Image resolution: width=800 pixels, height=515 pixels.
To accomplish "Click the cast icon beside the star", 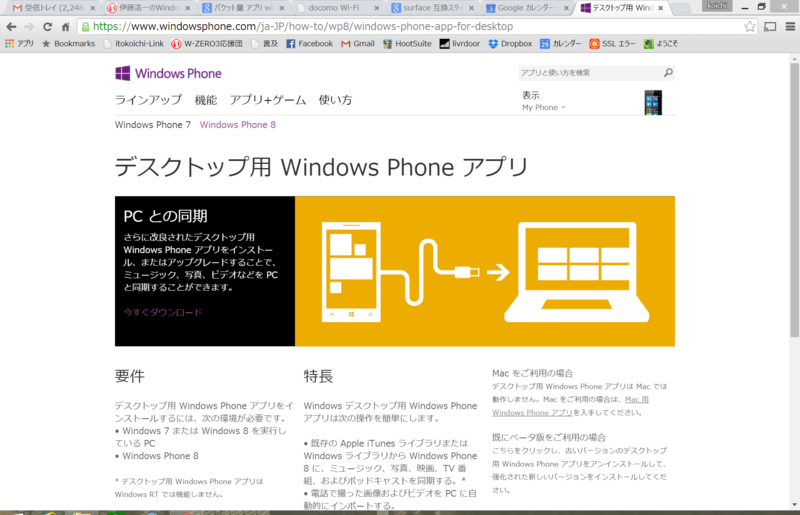I will (x=770, y=27).
